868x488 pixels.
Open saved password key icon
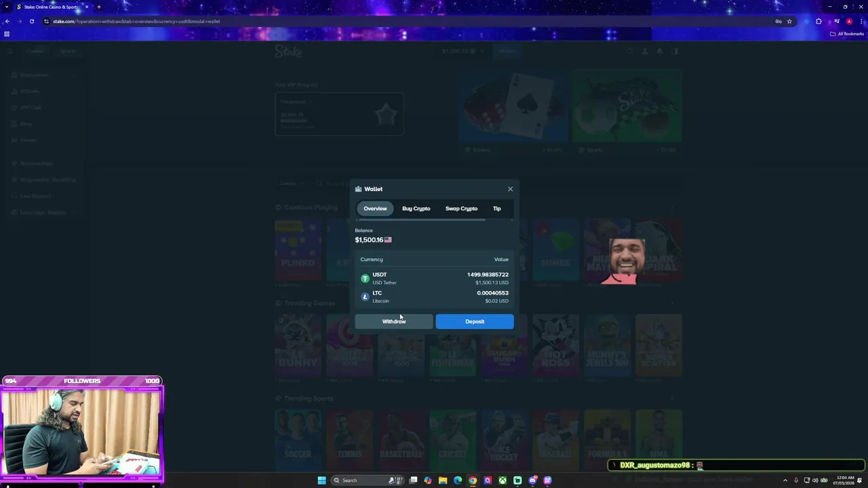coord(778,21)
